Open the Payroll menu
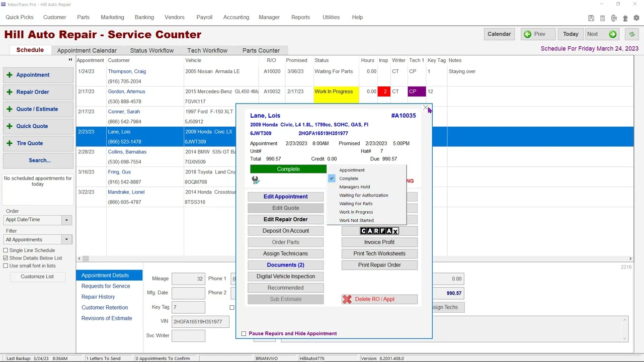This screenshot has height=362, width=644. coord(204,17)
